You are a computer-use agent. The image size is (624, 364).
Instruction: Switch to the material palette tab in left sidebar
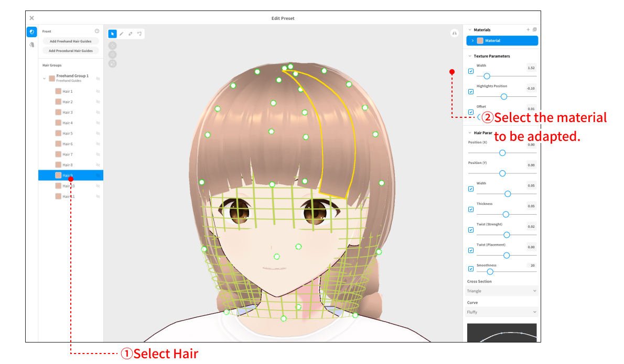(x=31, y=45)
